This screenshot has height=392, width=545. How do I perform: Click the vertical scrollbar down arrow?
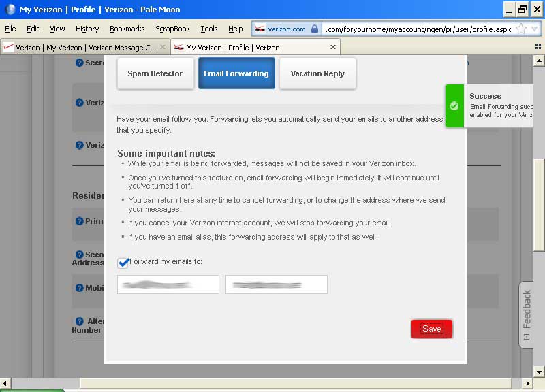pyautogui.click(x=539, y=372)
